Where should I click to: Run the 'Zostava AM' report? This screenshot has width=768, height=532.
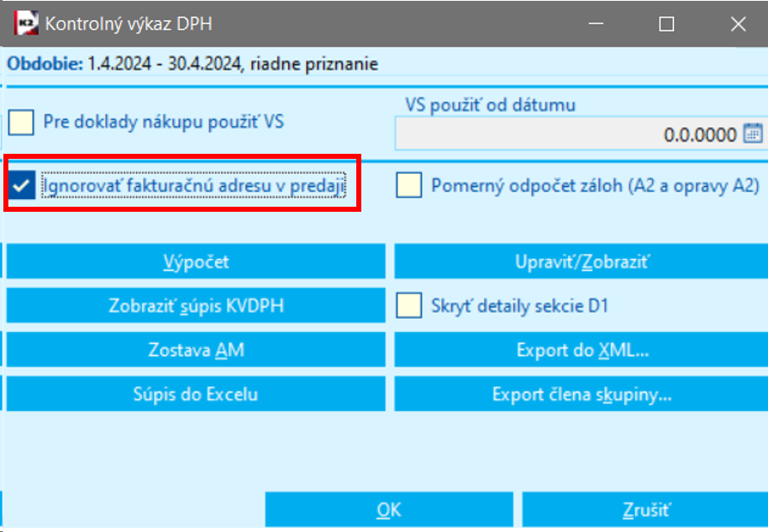(196, 350)
